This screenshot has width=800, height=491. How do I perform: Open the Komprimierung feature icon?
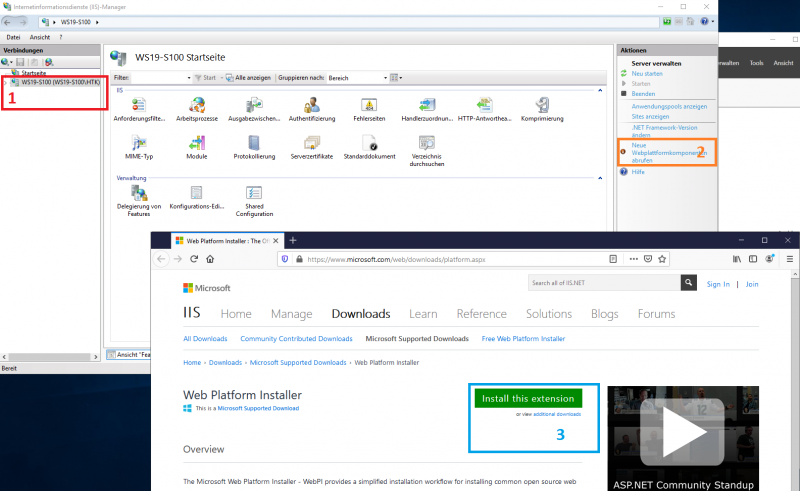coord(542,106)
